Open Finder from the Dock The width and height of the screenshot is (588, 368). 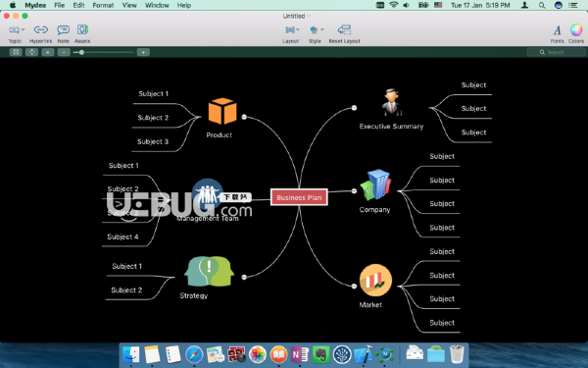131,354
